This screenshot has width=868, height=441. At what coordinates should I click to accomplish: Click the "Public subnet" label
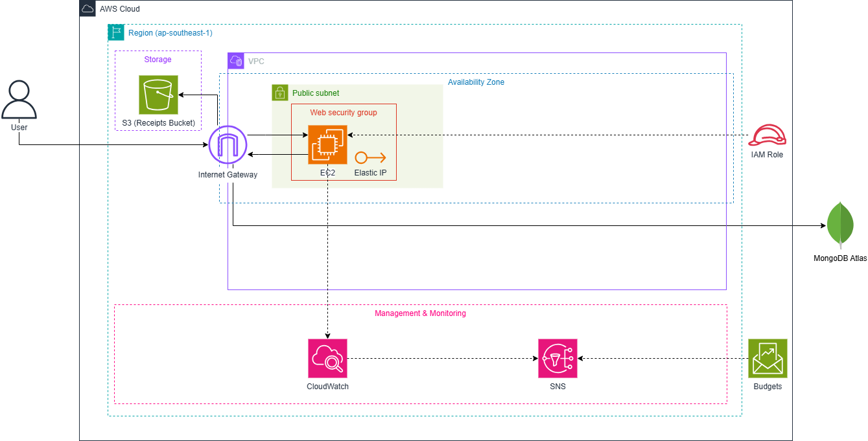316,93
